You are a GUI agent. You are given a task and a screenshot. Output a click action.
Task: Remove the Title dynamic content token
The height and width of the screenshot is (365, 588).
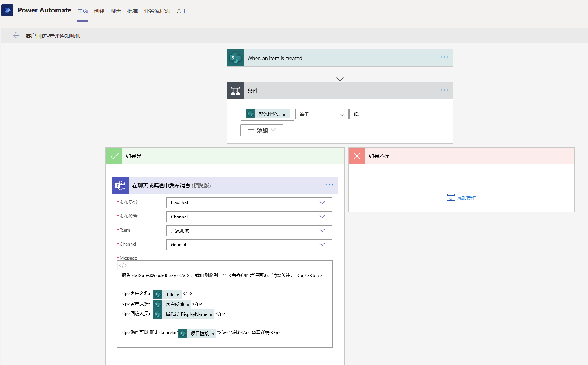pos(177,294)
